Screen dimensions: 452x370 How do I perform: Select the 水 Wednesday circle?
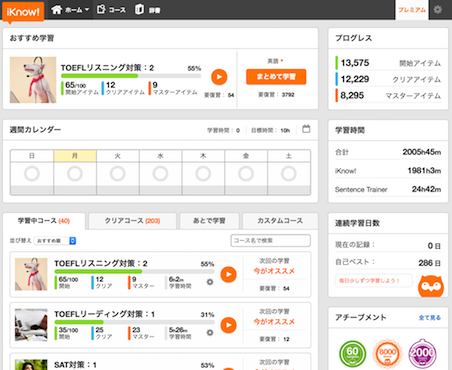(160, 174)
